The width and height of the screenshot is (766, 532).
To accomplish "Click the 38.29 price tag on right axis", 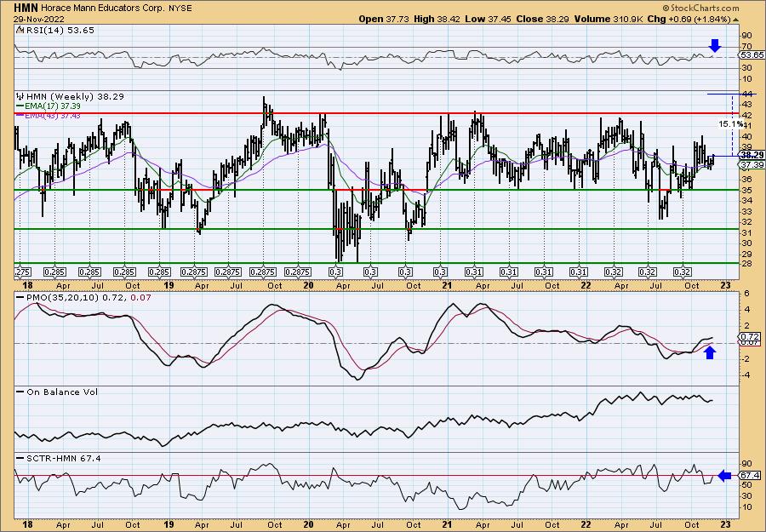I will pos(752,156).
